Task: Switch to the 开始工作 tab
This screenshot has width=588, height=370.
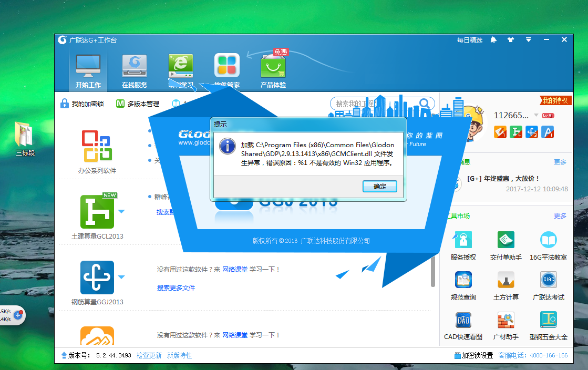Action: click(88, 71)
